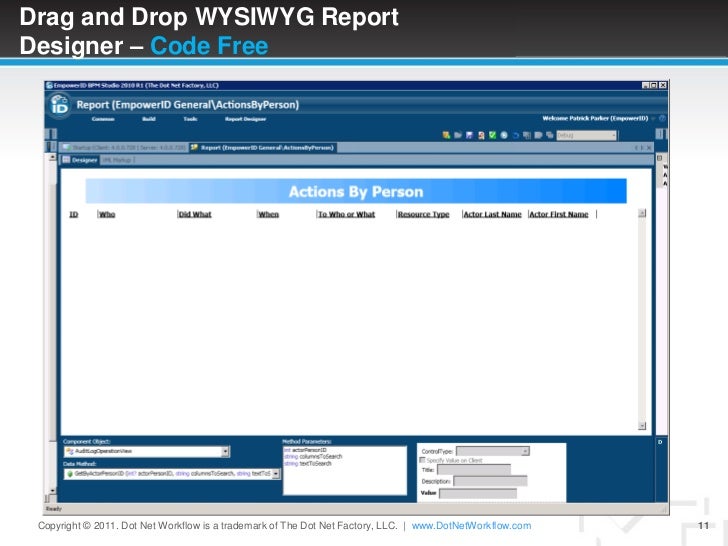Click the right-pointing tab scroll arrow
Screen dimensions: 728x546
tap(642, 148)
